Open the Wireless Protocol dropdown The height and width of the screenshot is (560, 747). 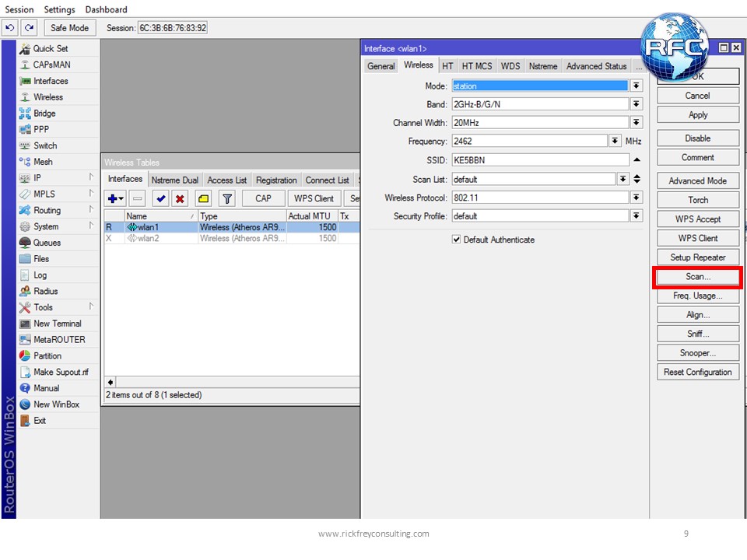coord(636,198)
